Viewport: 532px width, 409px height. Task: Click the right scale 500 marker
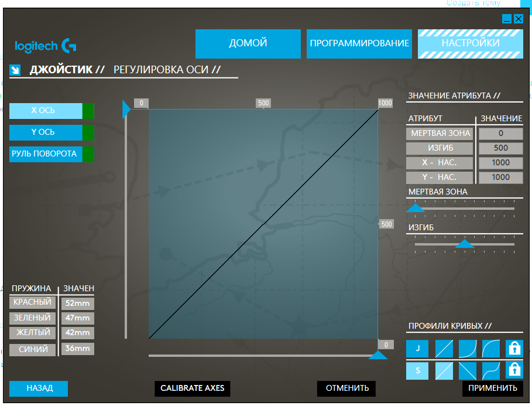coord(386,224)
